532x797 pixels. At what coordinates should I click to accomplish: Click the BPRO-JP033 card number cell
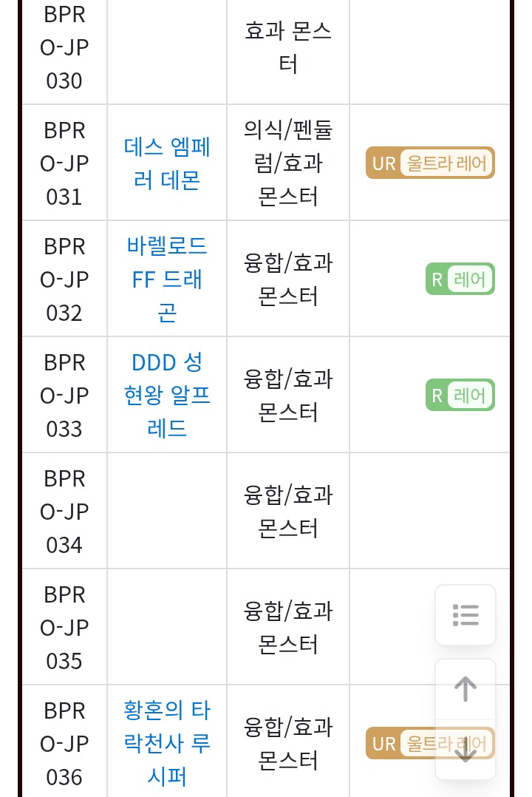coord(64,396)
